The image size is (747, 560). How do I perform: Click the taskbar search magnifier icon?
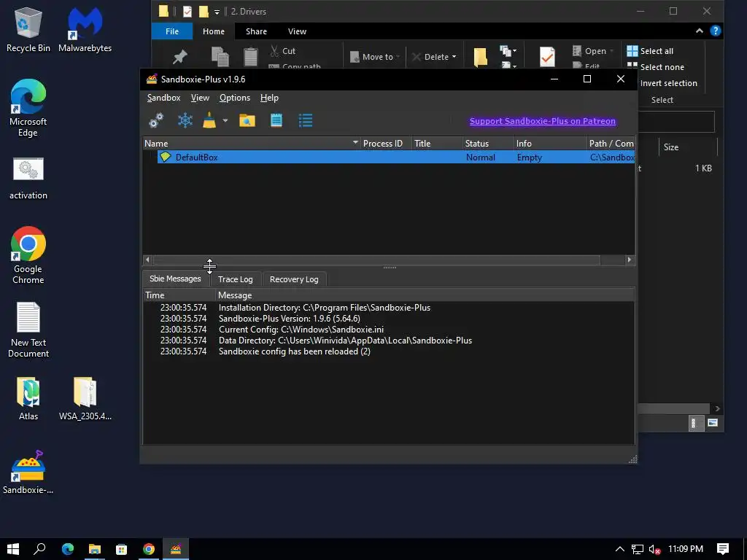click(39, 549)
